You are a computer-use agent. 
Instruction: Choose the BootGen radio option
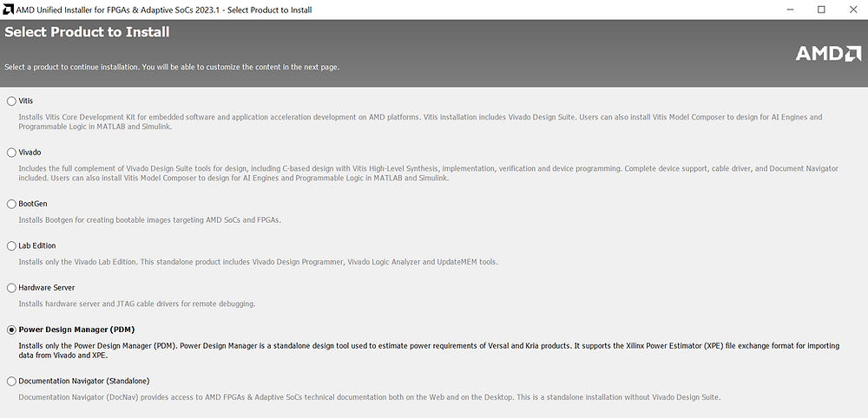tap(11, 204)
